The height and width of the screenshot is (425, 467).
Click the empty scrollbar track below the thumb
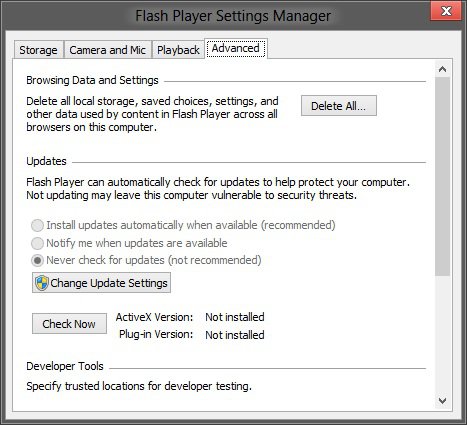(x=442, y=334)
